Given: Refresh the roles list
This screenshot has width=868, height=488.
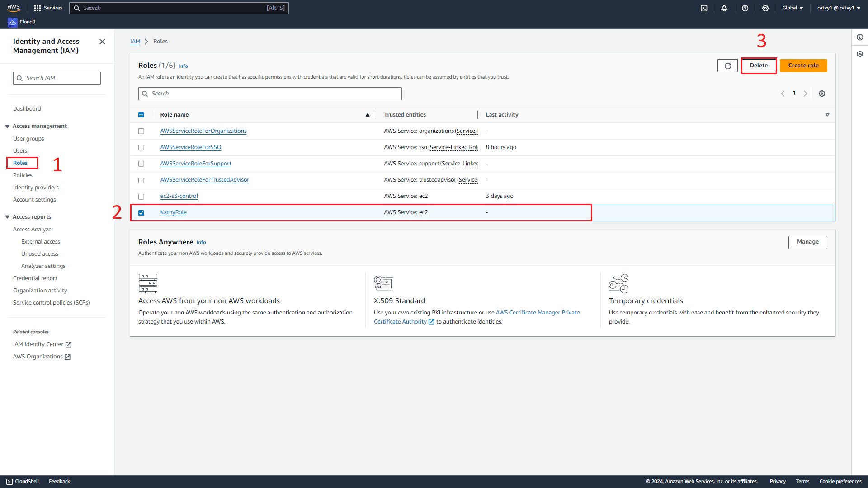Looking at the screenshot, I should [x=727, y=66].
